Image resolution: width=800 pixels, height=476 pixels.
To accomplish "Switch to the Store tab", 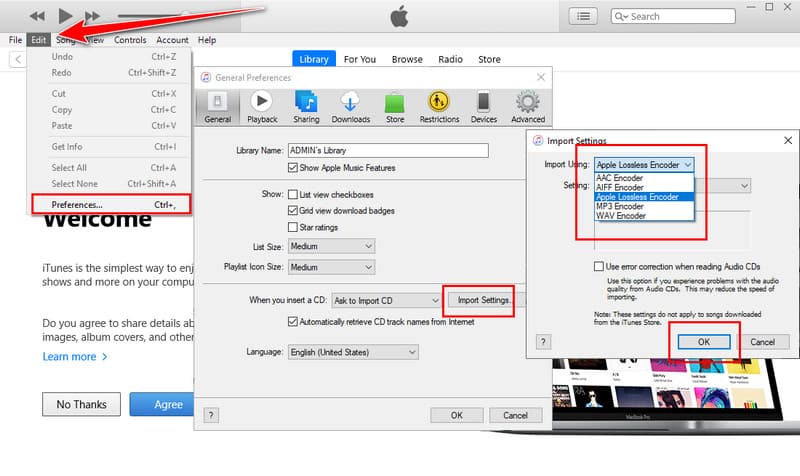I will click(489, 59).
